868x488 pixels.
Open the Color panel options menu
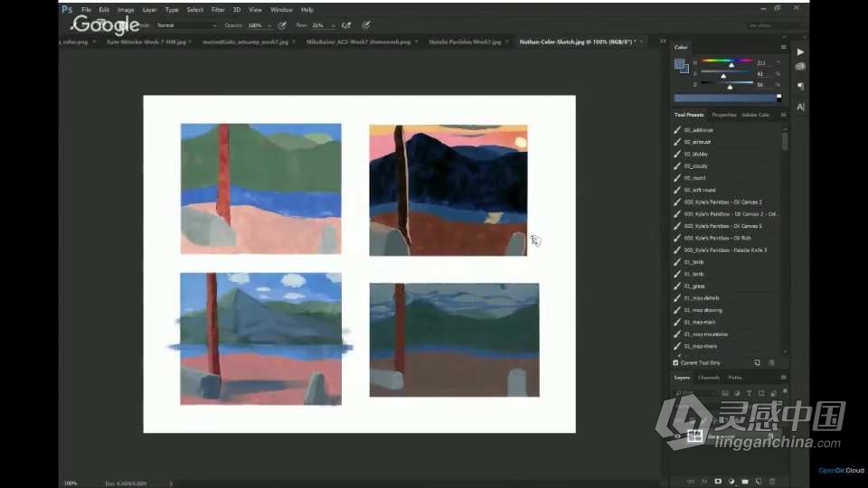[783, 47]
